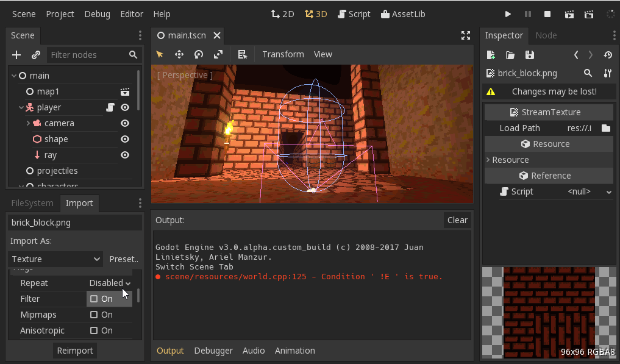Image resolution: width=620 pixels, height=364 pixels.
Task: Stop the running scene
Action: point(547,14)
